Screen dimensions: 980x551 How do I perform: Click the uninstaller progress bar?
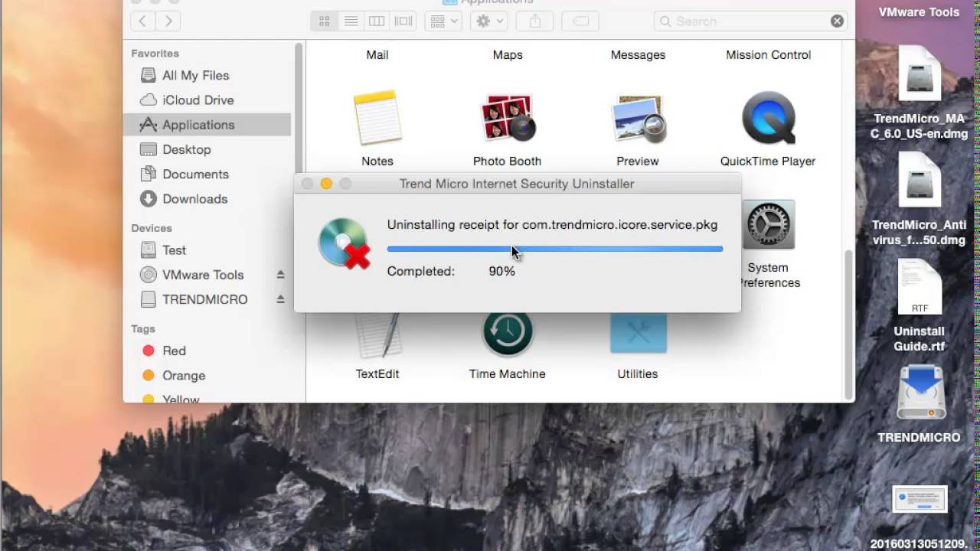555,249
